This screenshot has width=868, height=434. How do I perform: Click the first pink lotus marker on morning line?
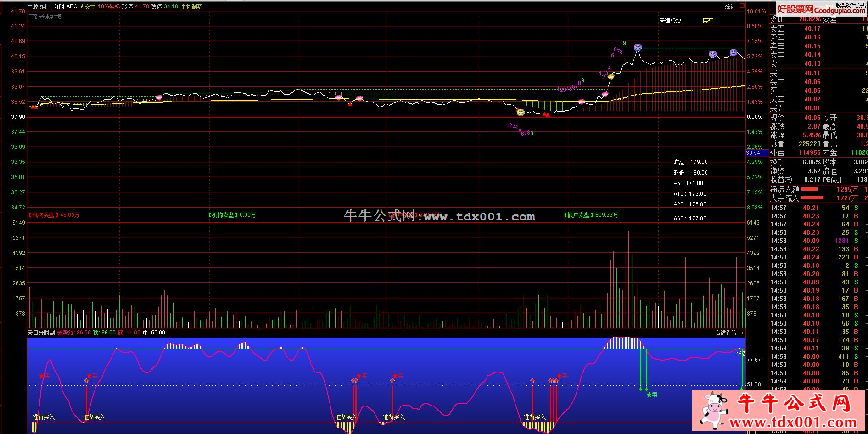(x=159, y=97)
